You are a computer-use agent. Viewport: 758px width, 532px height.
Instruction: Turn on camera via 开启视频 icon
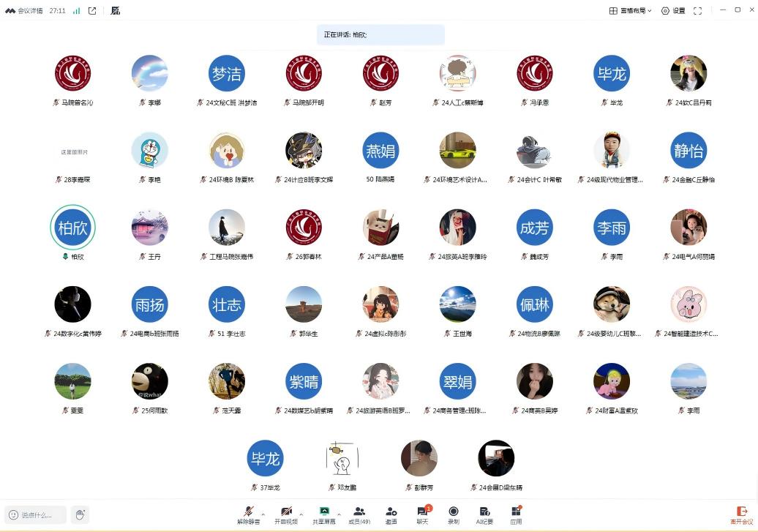(x=286, y=515)
